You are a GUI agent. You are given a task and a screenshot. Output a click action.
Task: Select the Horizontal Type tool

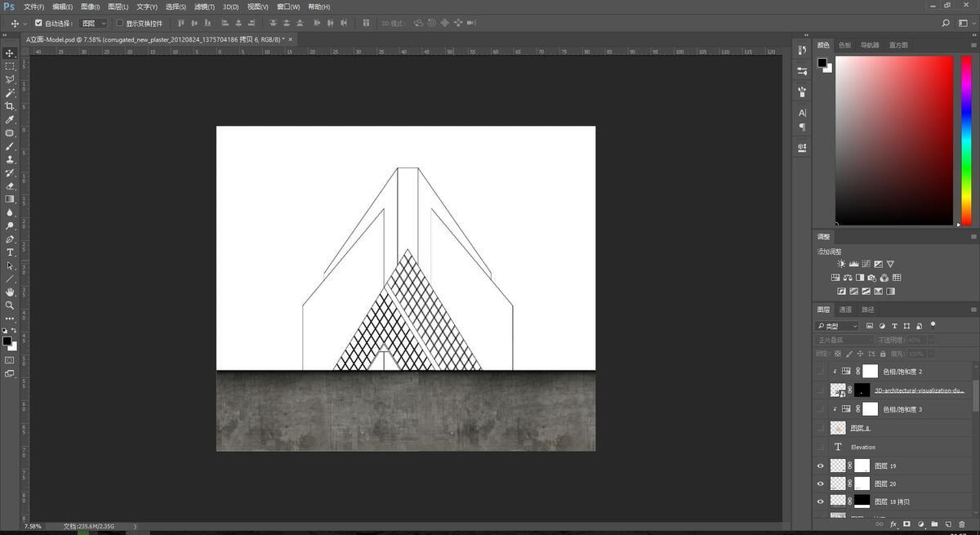tap(10, 252)
